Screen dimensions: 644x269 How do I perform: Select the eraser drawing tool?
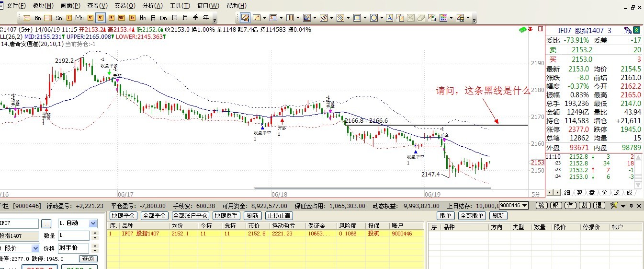(421, 18)
